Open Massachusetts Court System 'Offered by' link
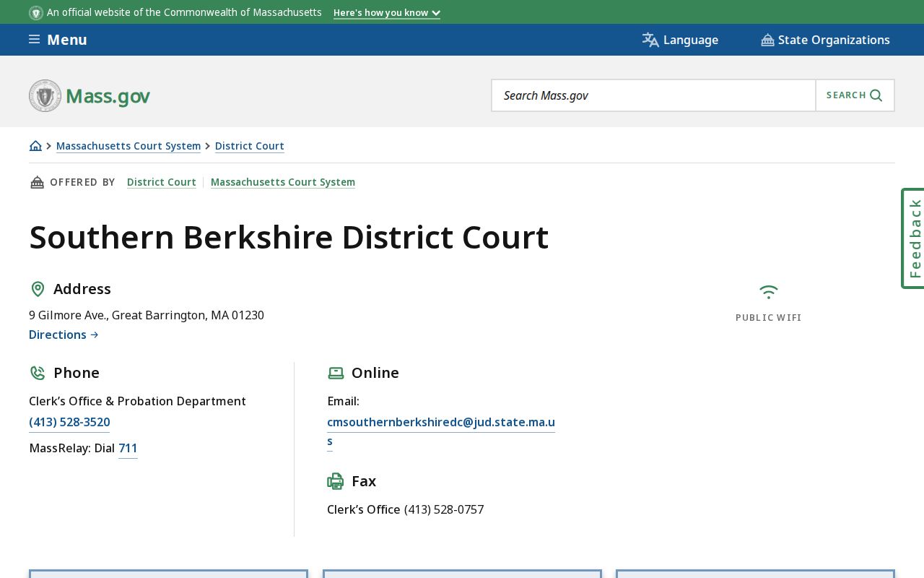The height and width of the screenshot is (578, 924). (x=283, y=182)
